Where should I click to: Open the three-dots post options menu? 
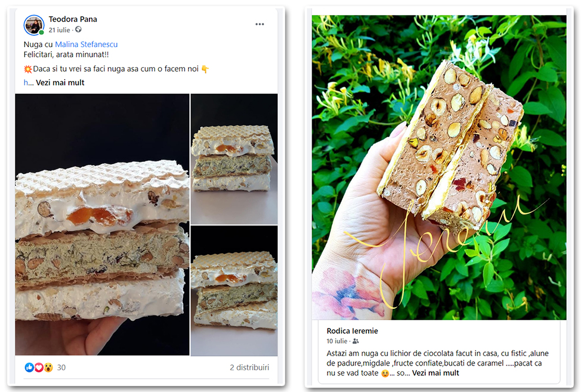[259, 24]
